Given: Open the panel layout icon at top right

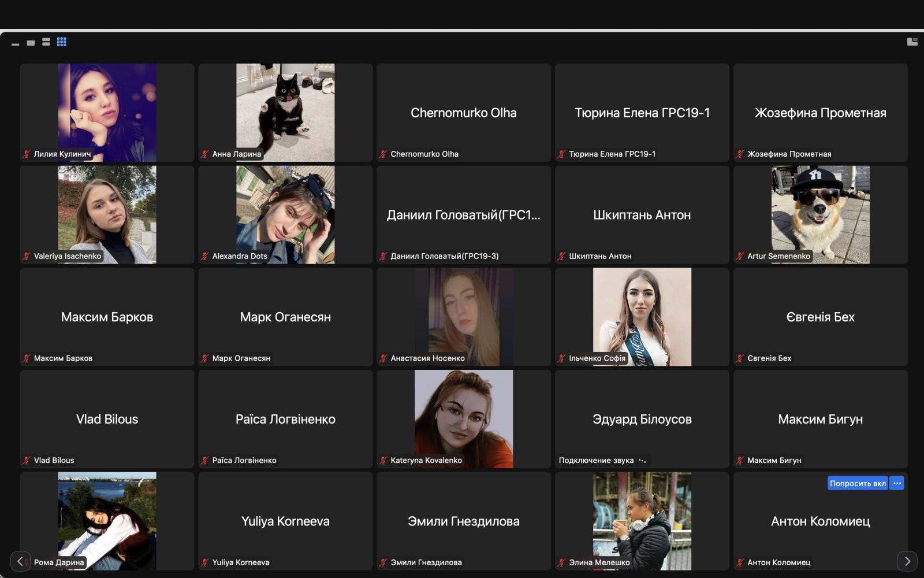Looking at the screenshot, I should coord(912,42).
